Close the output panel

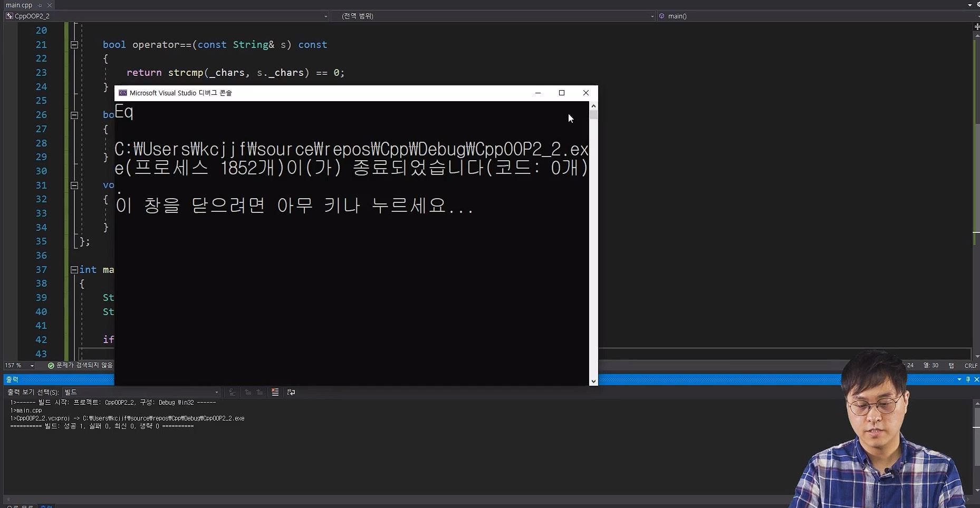976,379
